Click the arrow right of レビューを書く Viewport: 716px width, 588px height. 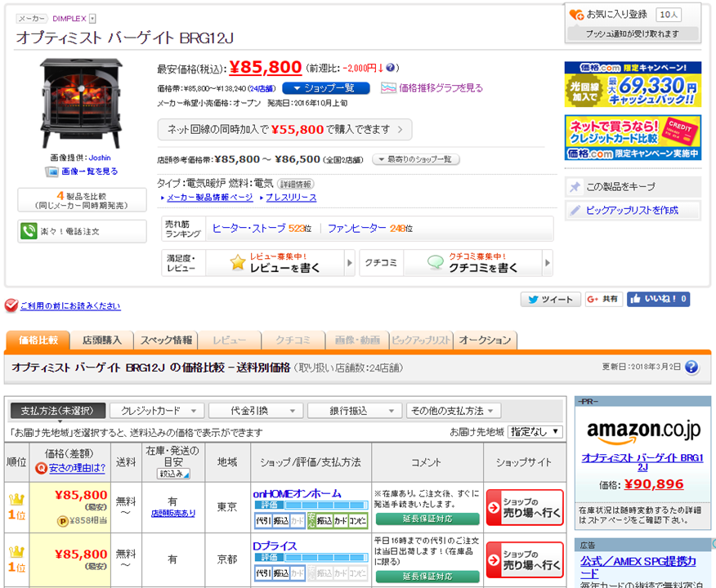(x=350, y=263)
